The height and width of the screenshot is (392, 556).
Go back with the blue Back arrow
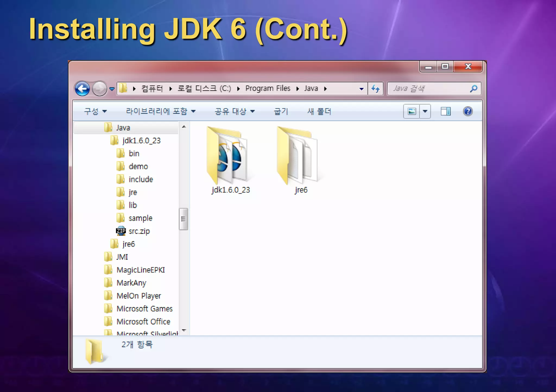pyautogui.click(x=82, y=88)
